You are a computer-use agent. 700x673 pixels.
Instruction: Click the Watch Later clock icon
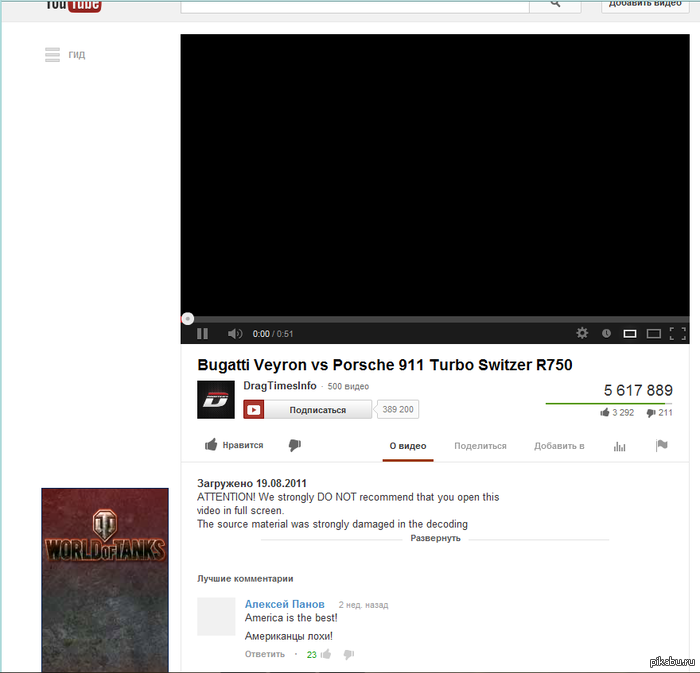click(x=606, y=333)
